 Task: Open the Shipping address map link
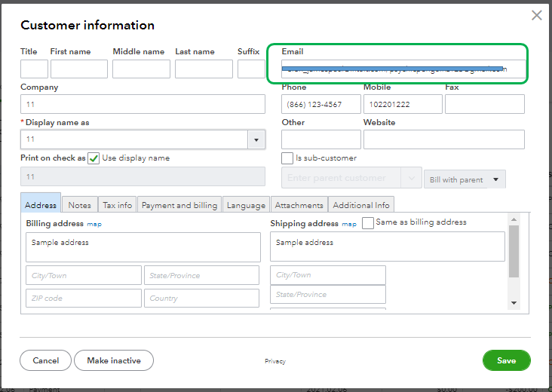pos(349,224)
